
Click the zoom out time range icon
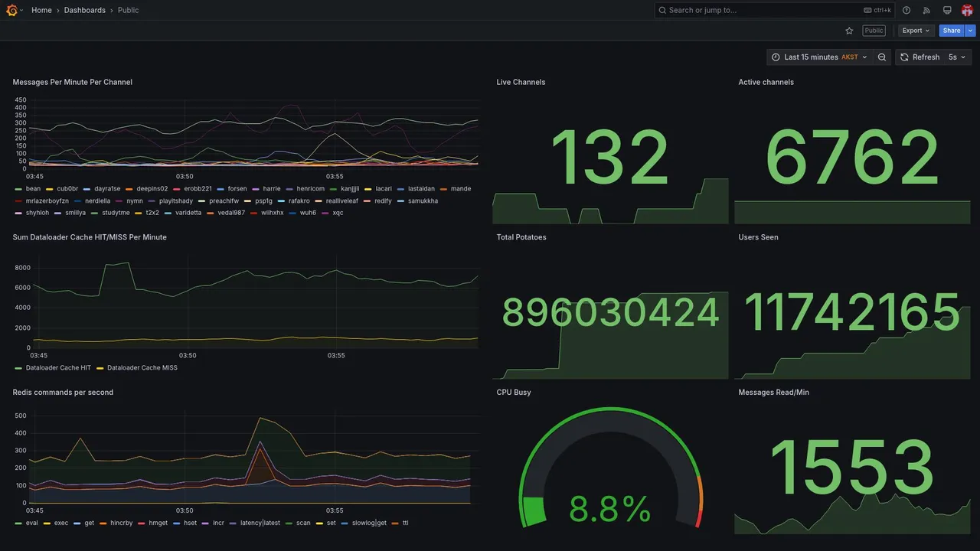[x=882, y=57]
